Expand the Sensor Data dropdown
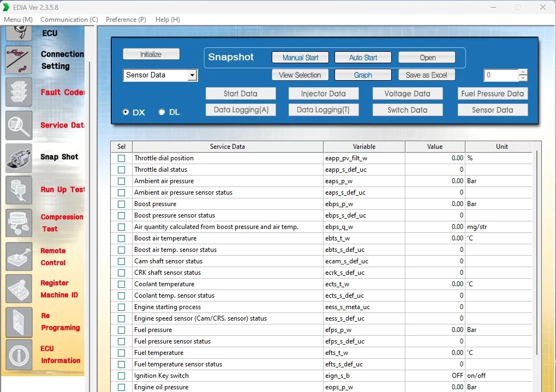Image resolution: width=556 pixels, height=392 pixels. (x=192, y=75)
